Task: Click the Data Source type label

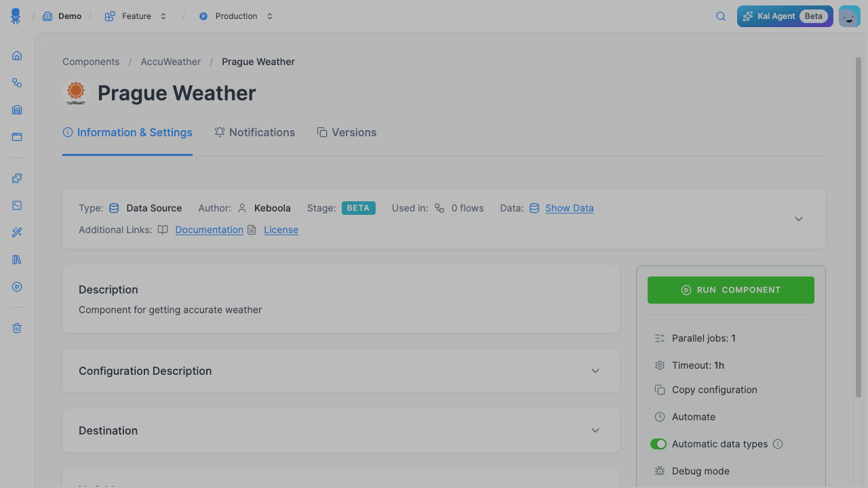Action: coord(154,208)
